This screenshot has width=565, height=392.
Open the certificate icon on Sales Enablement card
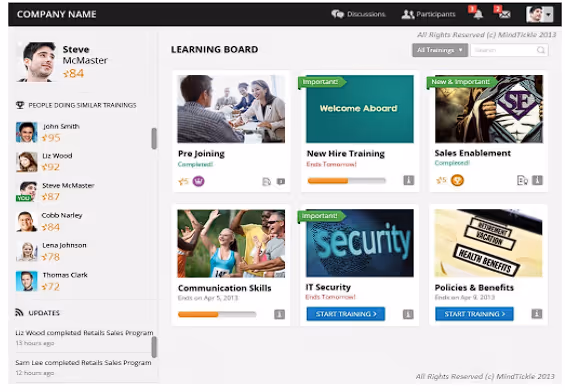click(522, 180)
